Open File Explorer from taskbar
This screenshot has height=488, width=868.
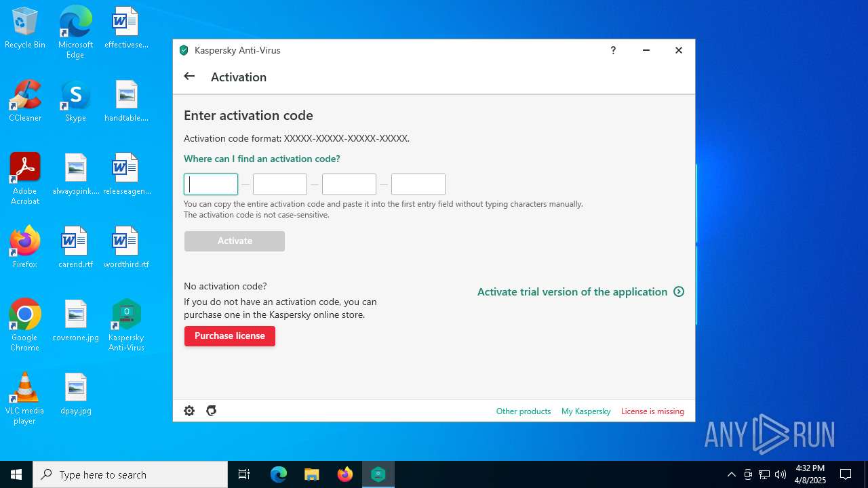click(x=312, y=474)
